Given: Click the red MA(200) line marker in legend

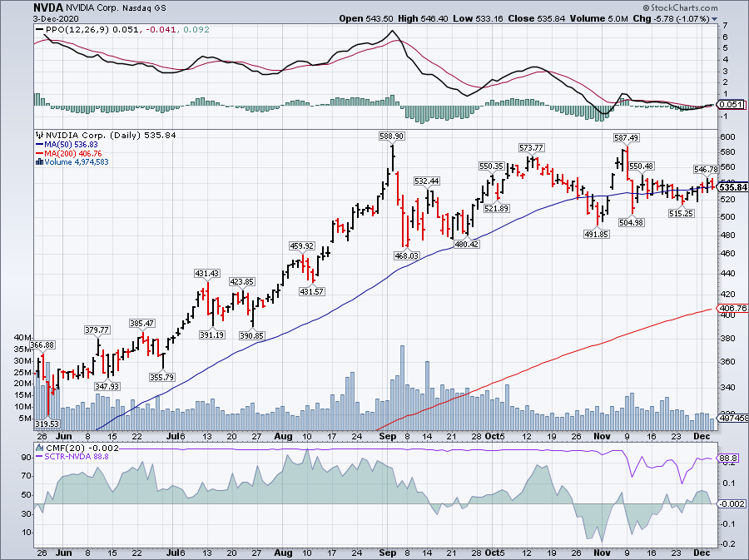Looking at the screenshot, I should (40, 154).
